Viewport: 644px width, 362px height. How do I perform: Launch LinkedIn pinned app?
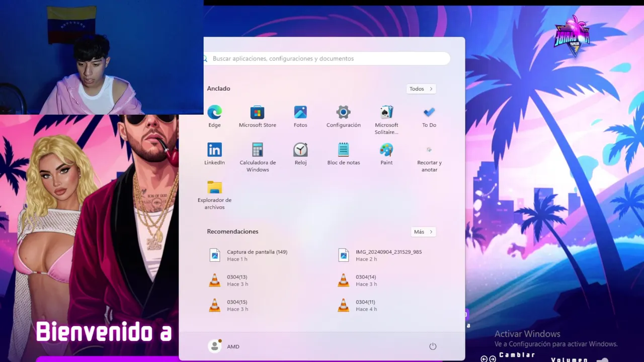[214, 154]
